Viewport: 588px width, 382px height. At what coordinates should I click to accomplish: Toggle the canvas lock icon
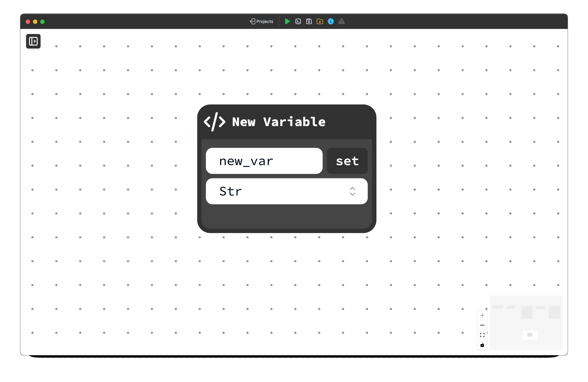482,345
